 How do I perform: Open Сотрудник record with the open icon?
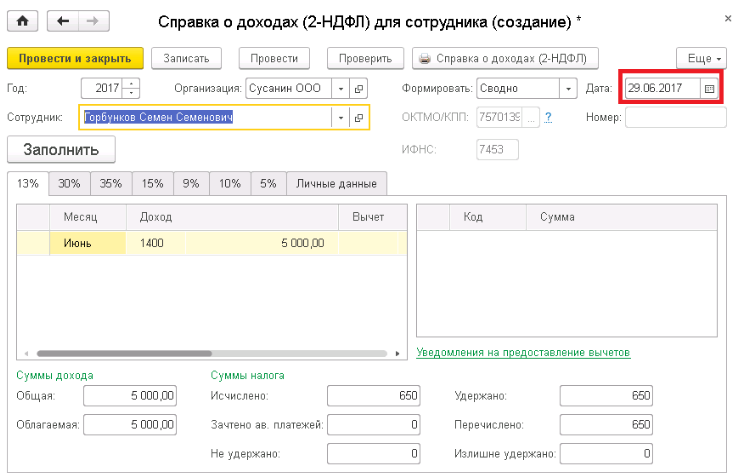coord(359,117)
